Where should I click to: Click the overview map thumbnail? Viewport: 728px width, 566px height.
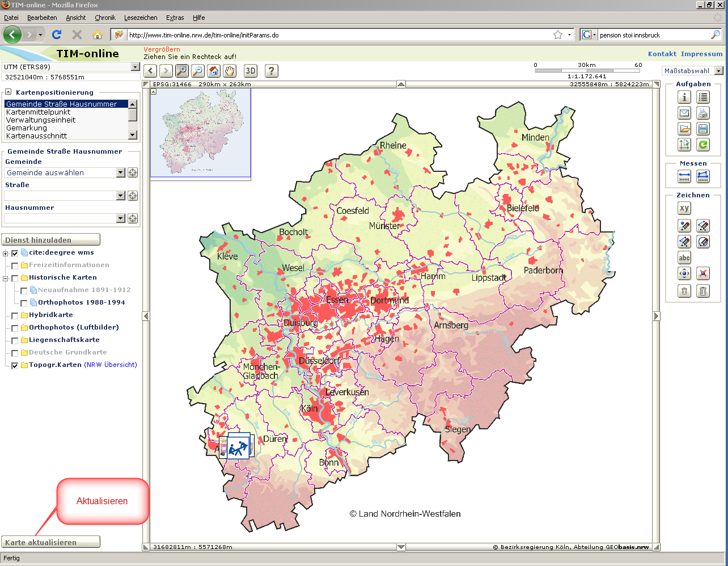click(201, 133)
